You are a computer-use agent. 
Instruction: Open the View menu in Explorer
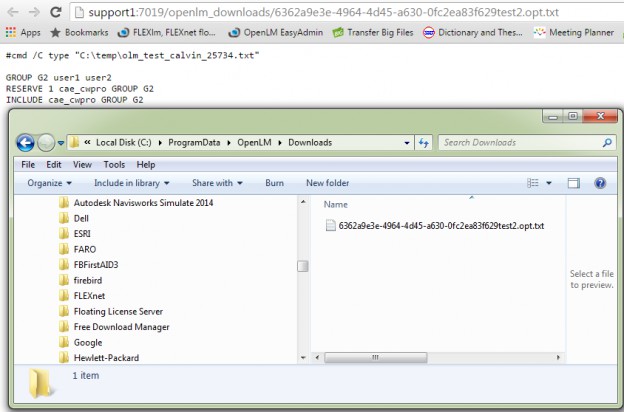[82, 164]
